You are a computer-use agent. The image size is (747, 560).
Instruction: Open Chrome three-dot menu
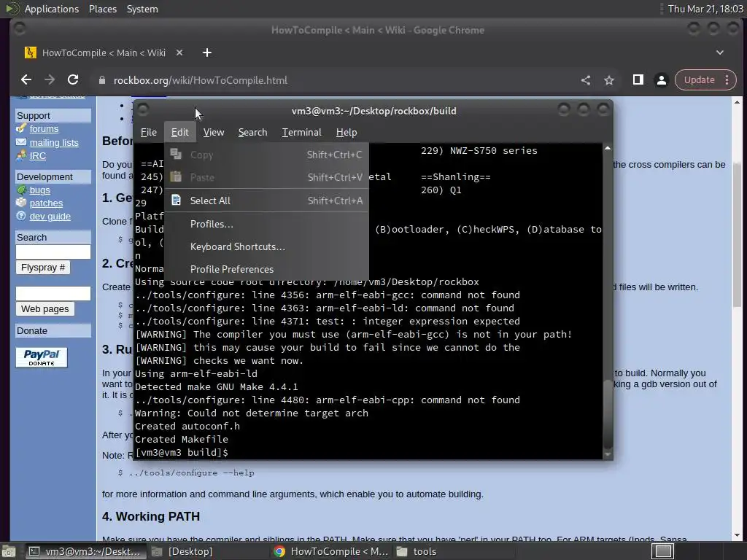point(727,80)
